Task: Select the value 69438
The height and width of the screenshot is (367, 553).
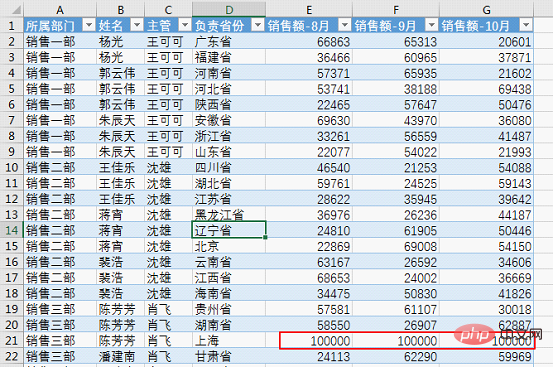Action: 515,89
